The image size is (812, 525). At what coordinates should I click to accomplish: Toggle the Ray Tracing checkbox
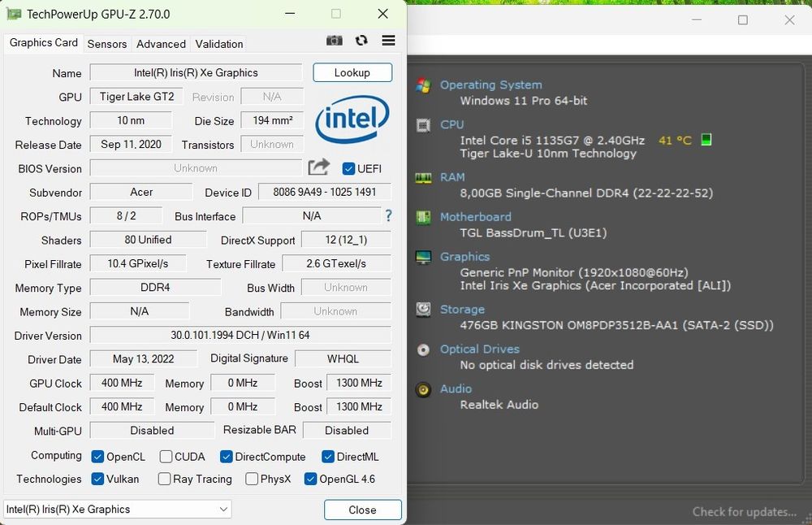click(x=164, y=479)
